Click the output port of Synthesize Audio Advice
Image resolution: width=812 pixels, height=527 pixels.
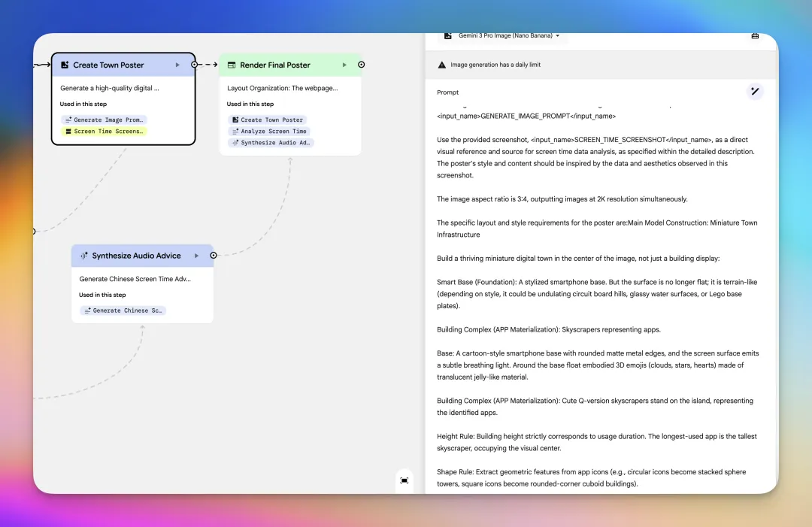[x=214, y=256]
